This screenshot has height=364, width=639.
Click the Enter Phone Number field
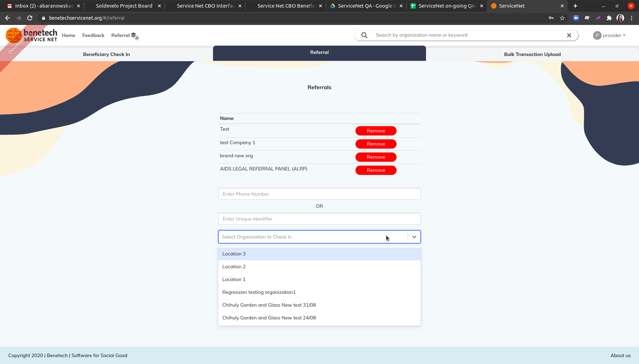click(319, 194)
